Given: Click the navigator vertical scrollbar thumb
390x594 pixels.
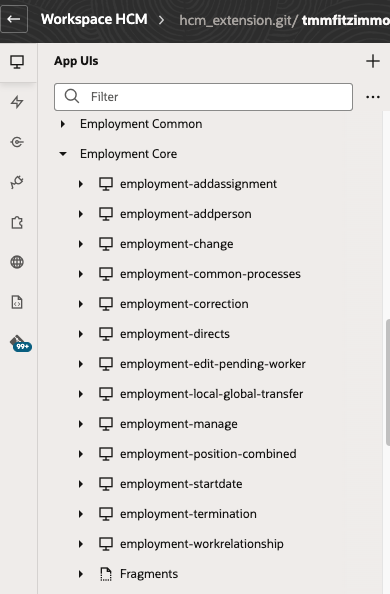Looking at the screenshot, I should [x=388, y=383].
